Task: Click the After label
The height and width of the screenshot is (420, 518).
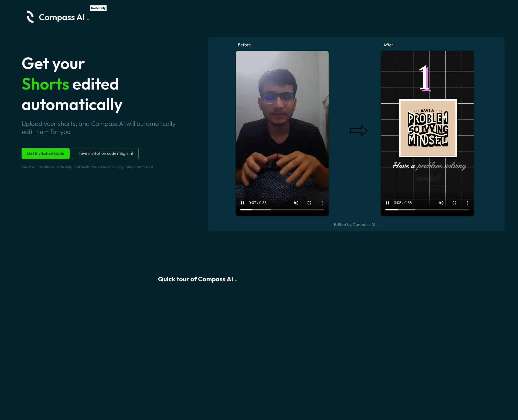Action: coord(388,45)
